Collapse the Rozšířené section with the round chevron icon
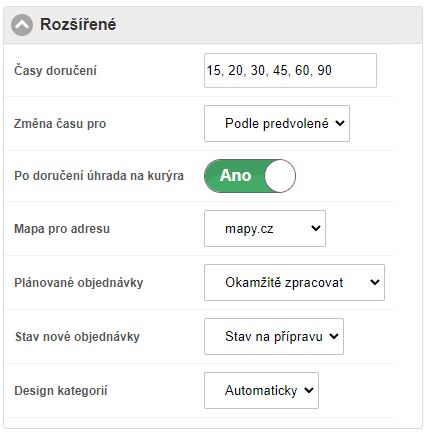433x439 pixels. click(22, 25)
